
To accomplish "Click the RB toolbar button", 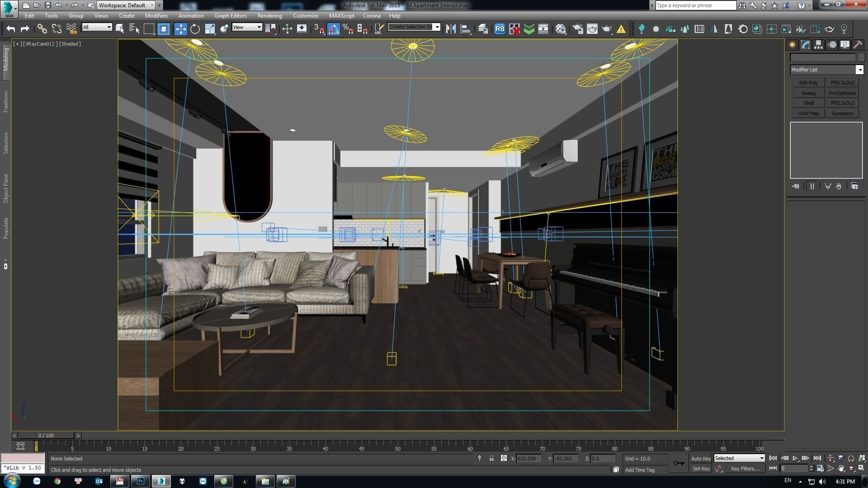I will pos(500,29).
